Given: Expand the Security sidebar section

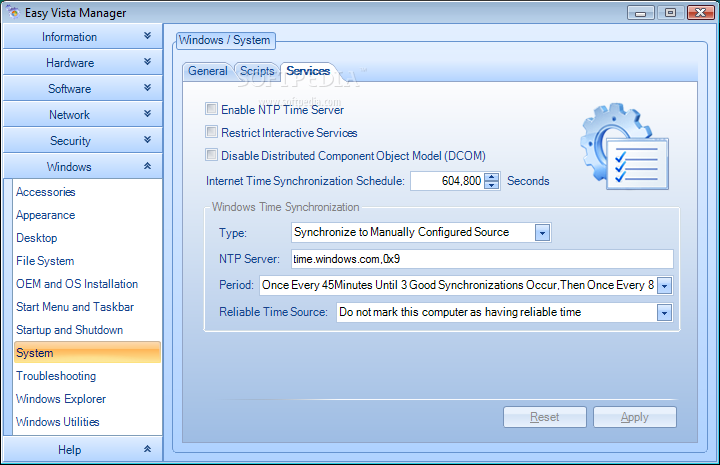Looking at the screenshot, I should point(83,140).
